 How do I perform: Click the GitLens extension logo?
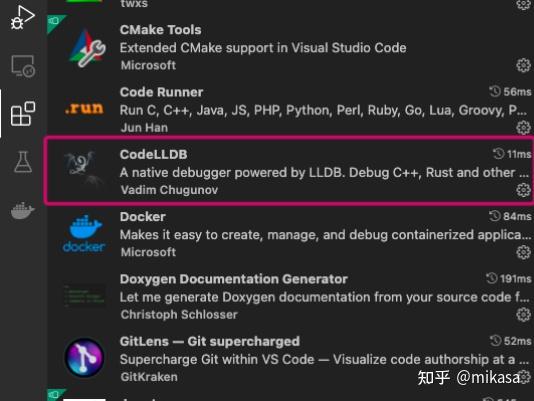(84, 357)
